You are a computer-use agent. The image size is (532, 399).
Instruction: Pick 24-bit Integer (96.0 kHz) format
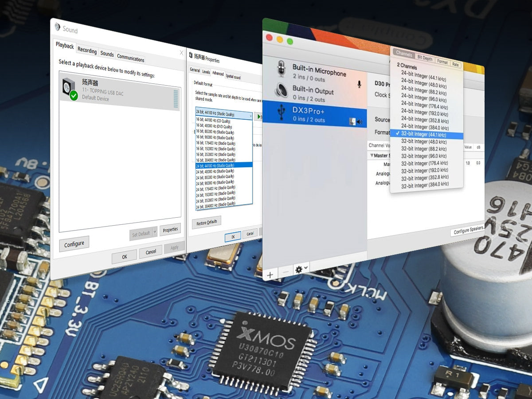pyautogui.click(x=423, y=98)
